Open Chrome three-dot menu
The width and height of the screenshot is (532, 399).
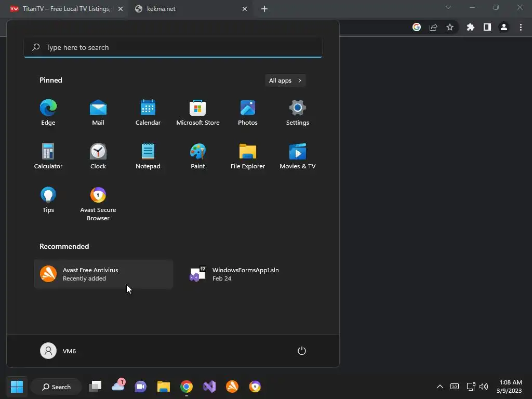tap(521, 27)
